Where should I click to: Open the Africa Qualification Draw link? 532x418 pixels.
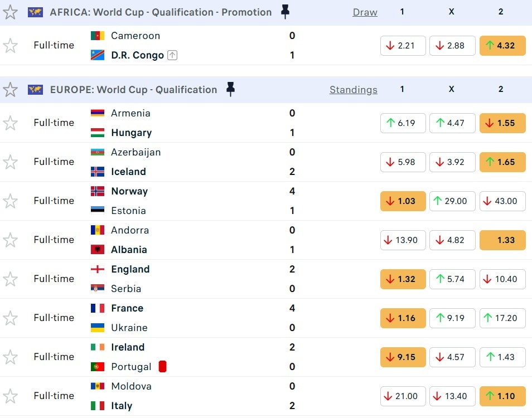(365, 12)
